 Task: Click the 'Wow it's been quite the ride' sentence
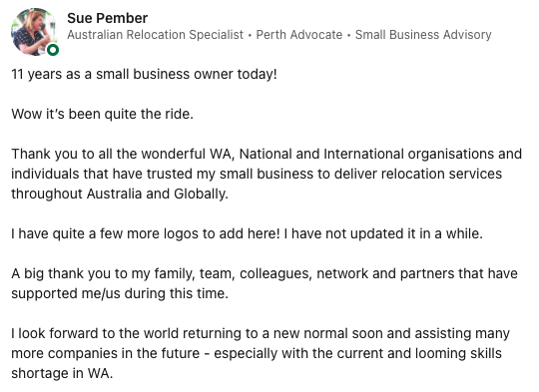click(x=103, y=114)
